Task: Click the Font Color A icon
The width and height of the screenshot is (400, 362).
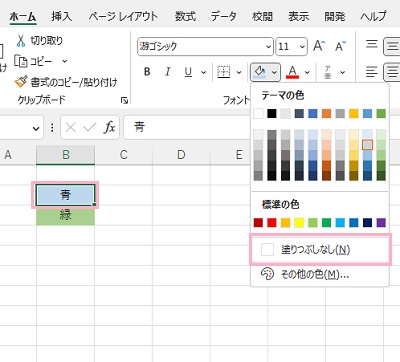Action: [293, 72]
